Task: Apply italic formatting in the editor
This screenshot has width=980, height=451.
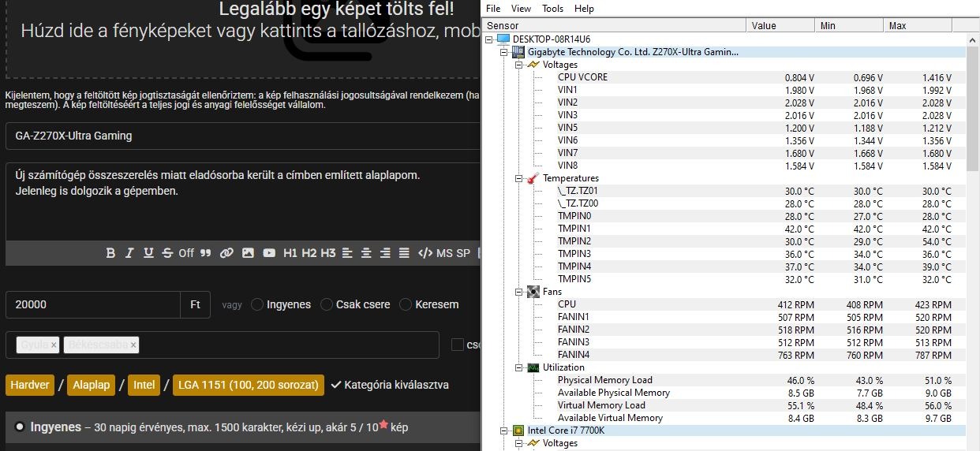Action: pos(129,253)
